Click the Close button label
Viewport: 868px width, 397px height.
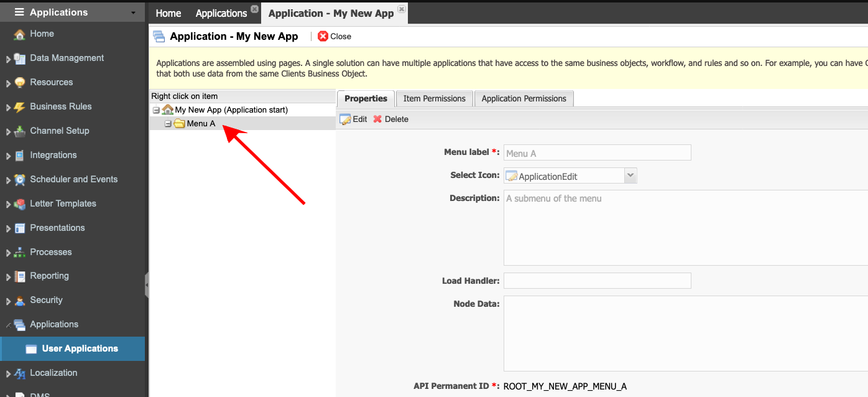coord(341,37)
